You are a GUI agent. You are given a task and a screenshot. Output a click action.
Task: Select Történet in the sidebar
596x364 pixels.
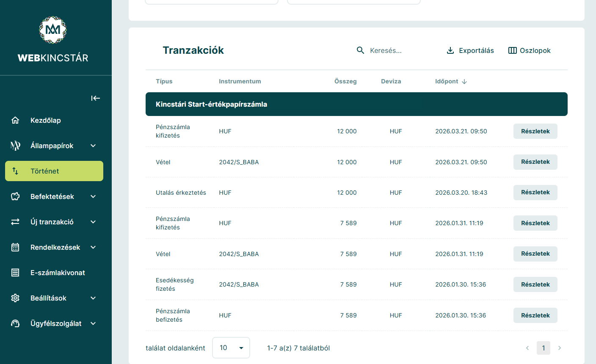[x=54, y=171]
